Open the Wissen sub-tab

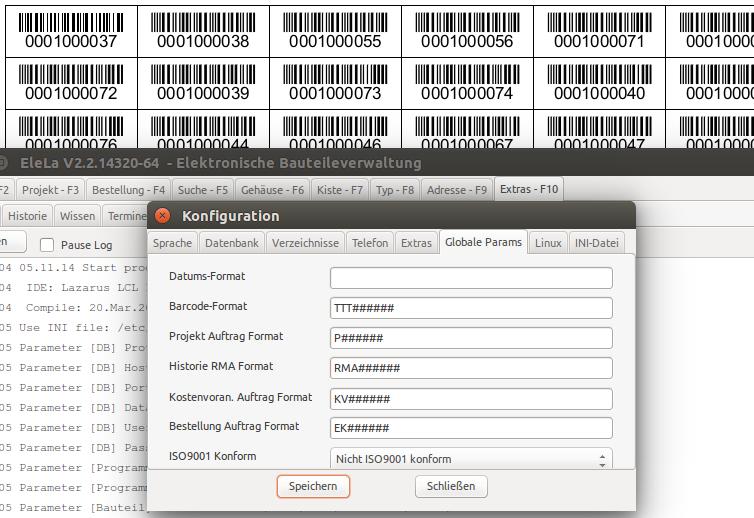pos(77,216)
